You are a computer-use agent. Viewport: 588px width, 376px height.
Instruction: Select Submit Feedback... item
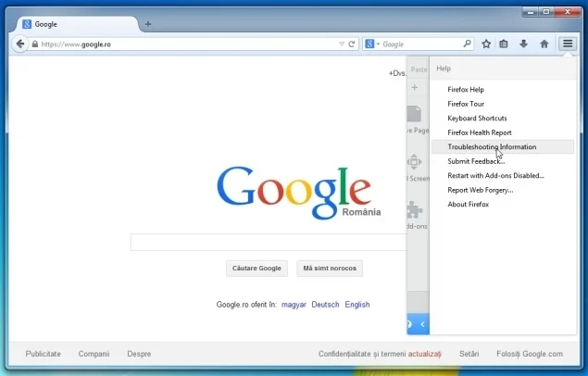point(503,161)
